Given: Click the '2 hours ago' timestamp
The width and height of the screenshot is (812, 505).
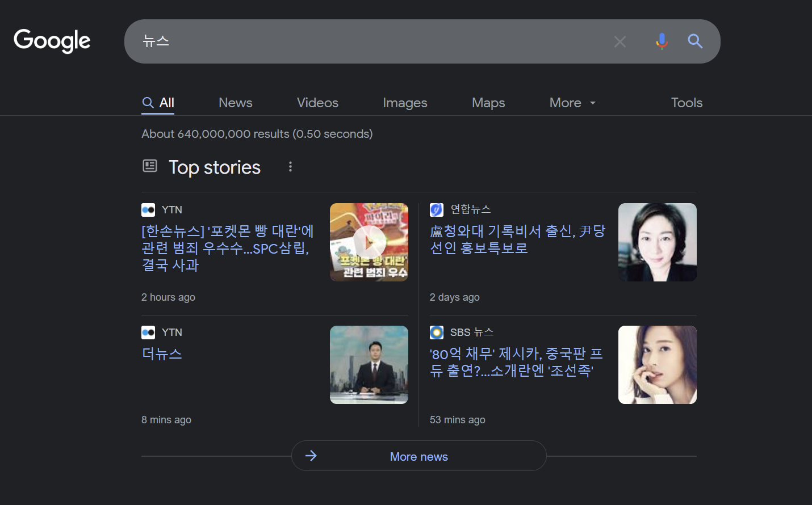Looking at the screenshot, I should 168,297.
